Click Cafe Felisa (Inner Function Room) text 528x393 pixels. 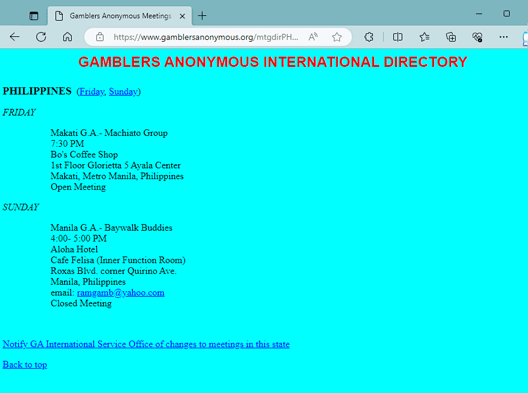[118, 260]
